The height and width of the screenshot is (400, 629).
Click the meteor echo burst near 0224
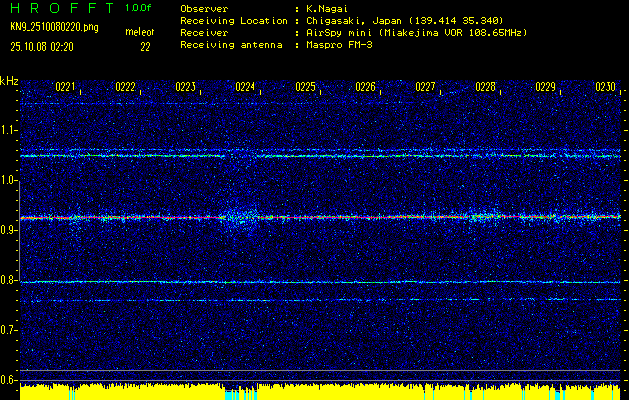tap(240, 217)
